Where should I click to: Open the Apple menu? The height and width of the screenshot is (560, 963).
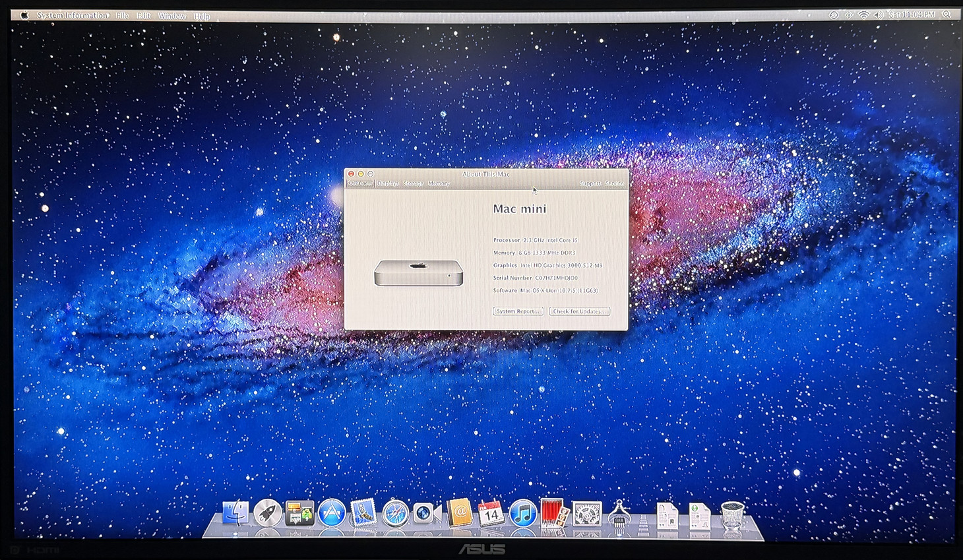click(x=24, y=15)
